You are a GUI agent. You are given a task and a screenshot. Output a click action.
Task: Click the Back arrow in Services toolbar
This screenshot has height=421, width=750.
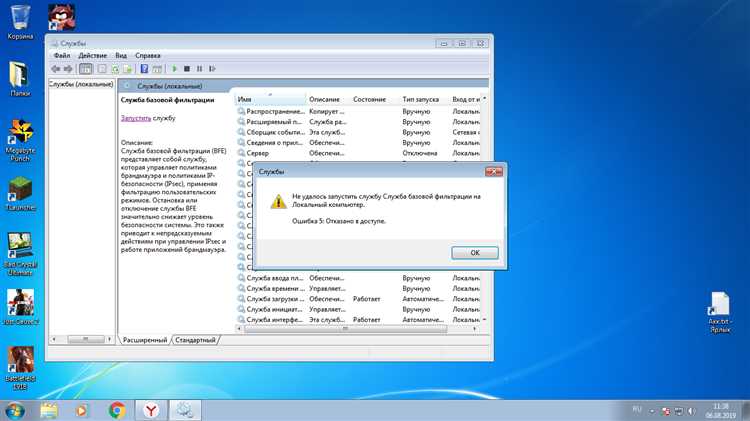point(55,69)
